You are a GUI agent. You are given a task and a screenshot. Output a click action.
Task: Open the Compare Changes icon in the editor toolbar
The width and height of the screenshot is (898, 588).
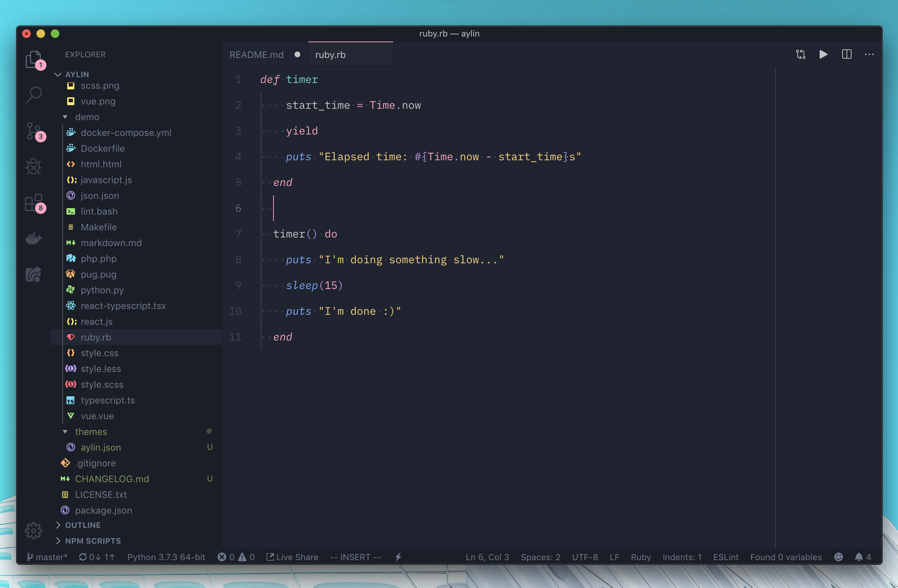tap(801, 54)
